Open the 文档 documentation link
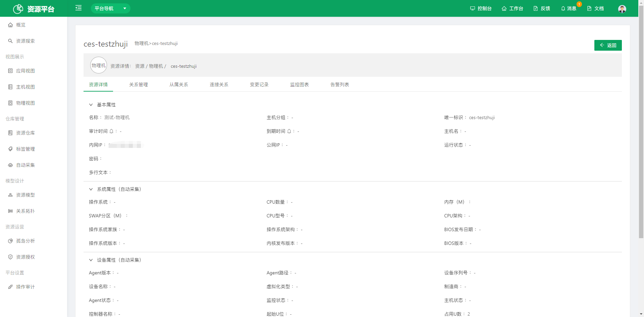Screen dimensions: 644x317 595,8
